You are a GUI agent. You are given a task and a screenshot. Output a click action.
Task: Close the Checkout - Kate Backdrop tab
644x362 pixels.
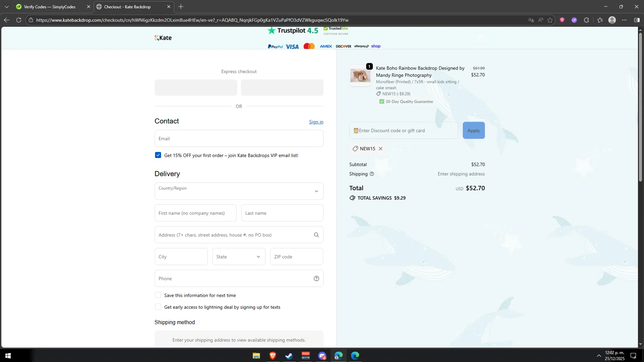(x=169, y=7)
